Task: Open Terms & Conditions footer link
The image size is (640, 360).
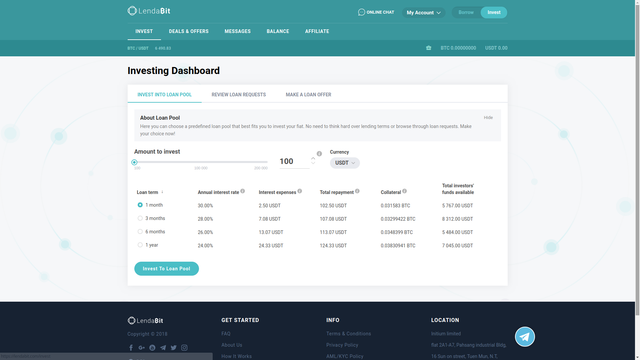Action: tap(349, 333)
